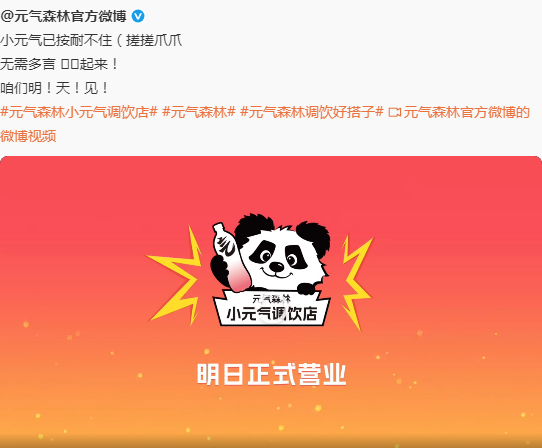
Task: Click the 小元气调饮店 sign banner
Action: tap(272, 308)
